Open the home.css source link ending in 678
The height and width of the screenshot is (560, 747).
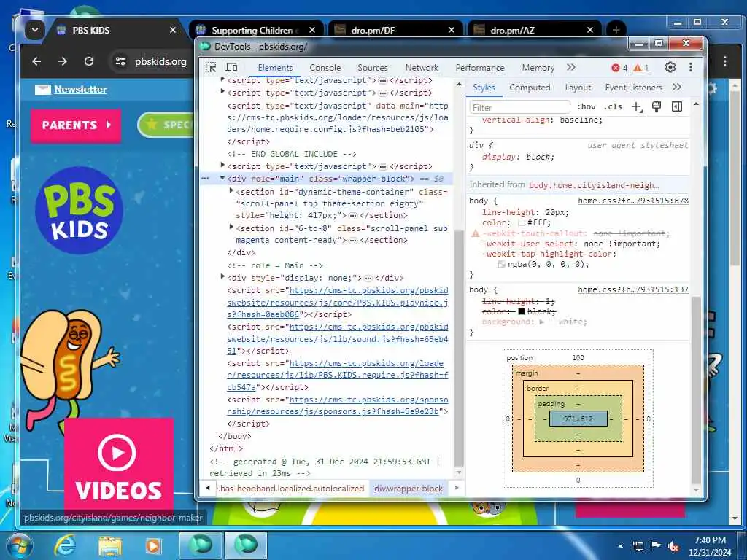(632, 201)
